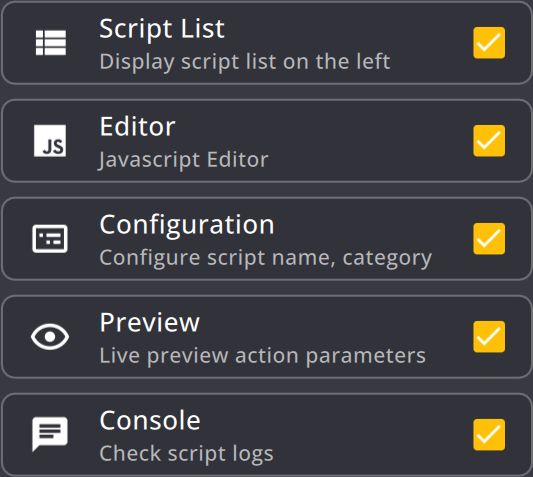This screenshot has height=477, width=533.
Task: Click the Preview title label
Action: [x=150, y=323]
